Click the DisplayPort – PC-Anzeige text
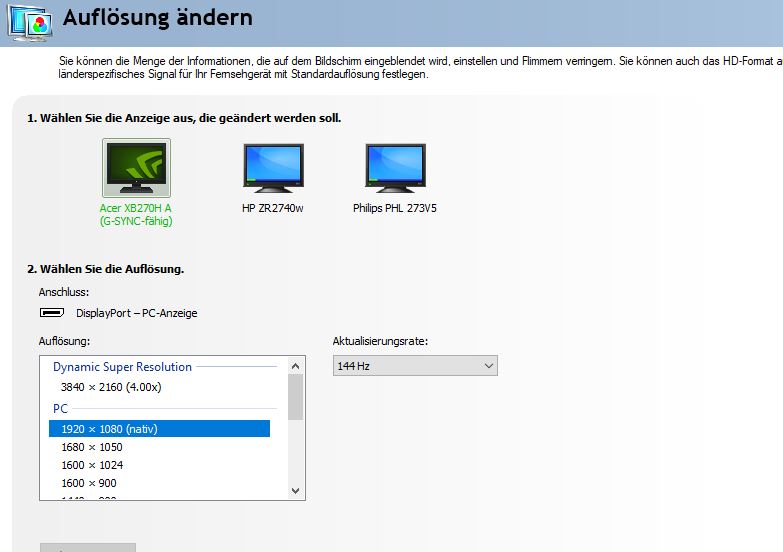Image resolution: width=783 pixels, height=552 pixels. (137, 313)
